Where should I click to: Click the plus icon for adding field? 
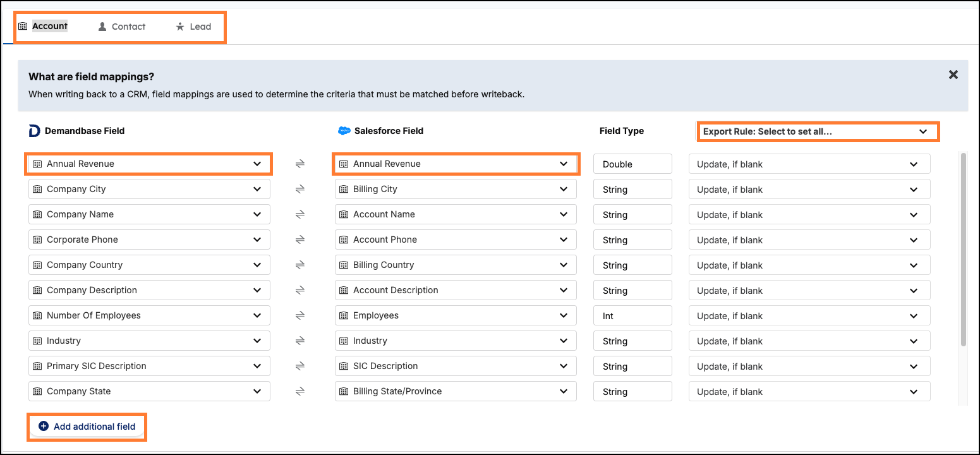click(44, 427)
